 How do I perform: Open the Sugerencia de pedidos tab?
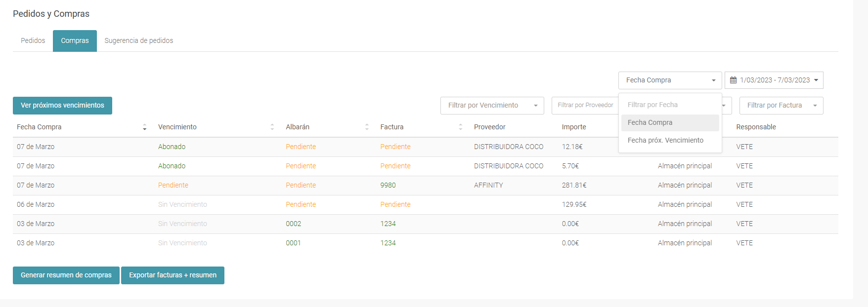pyautogui.click(x=139, y=41)
